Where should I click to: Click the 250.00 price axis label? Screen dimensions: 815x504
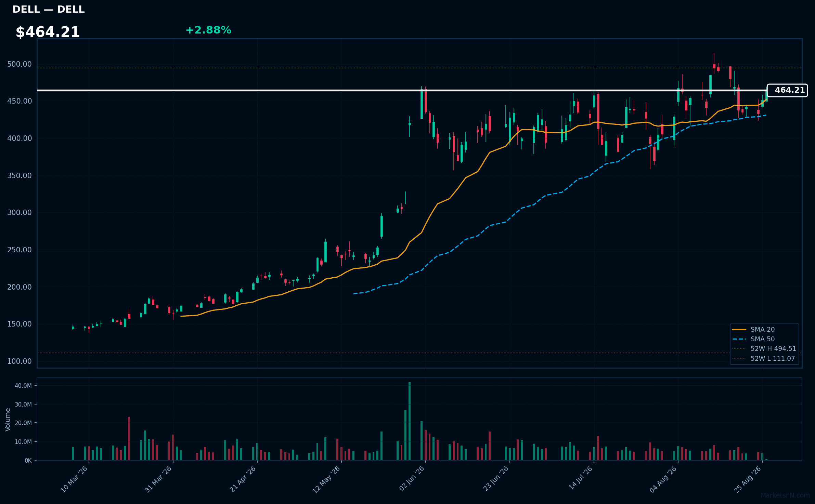[x=20, y=250]
